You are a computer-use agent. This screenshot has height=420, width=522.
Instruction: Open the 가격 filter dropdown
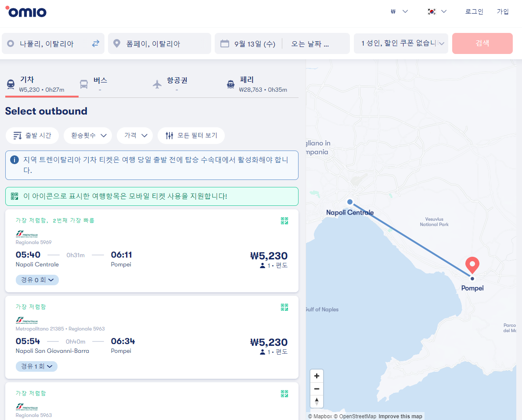135,136
